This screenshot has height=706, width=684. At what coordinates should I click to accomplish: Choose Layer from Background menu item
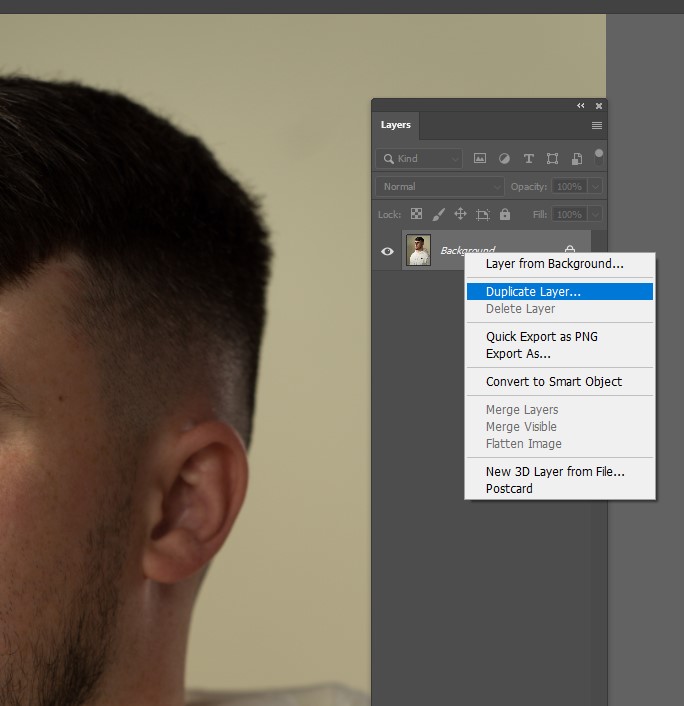click(x=560, y=264)
